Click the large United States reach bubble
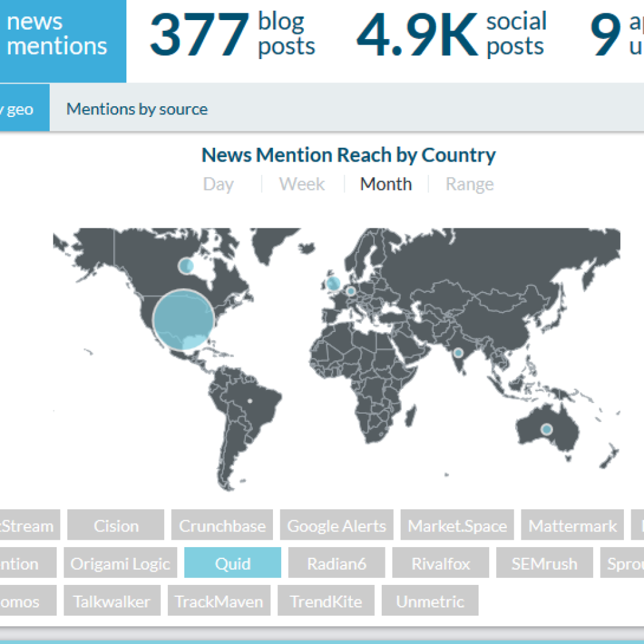Viewport: 644px width, 644px height. pyautogui.click(x=183, y=319)
